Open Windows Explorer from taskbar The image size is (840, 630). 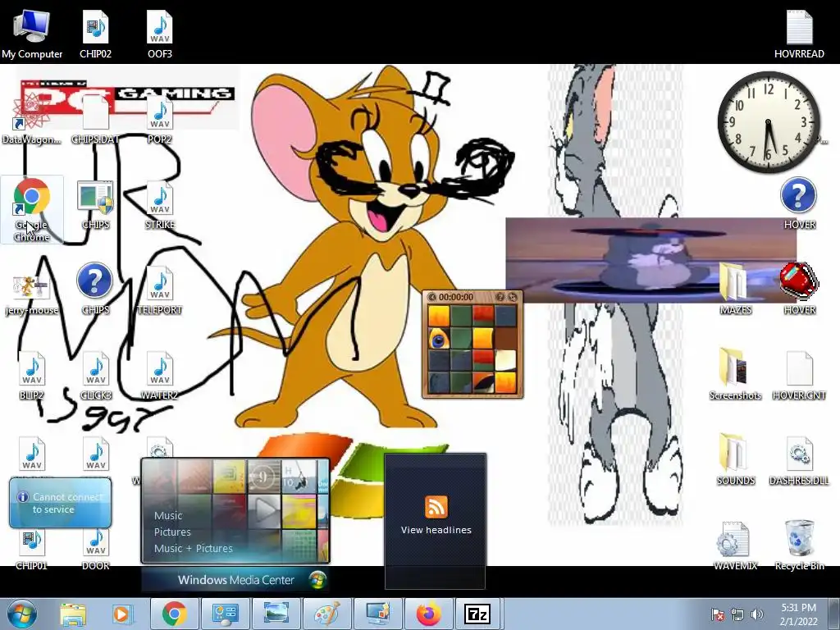(72, 614)
